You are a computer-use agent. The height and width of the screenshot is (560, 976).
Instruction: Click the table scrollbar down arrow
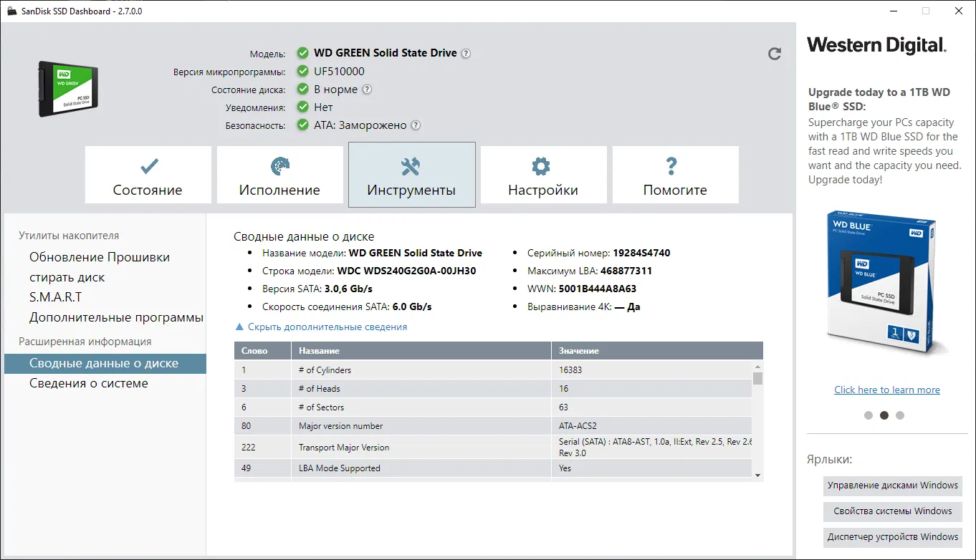coord(758,474)
